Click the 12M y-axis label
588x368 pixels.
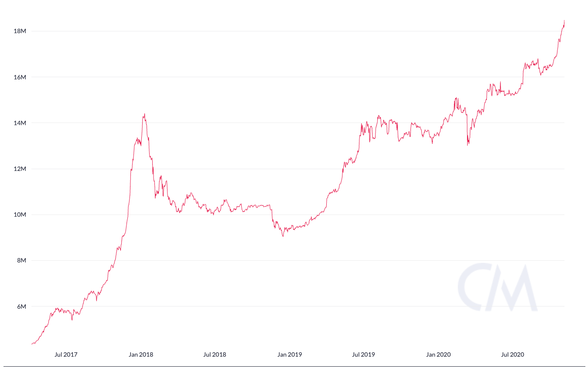click(x=21, y=169)
